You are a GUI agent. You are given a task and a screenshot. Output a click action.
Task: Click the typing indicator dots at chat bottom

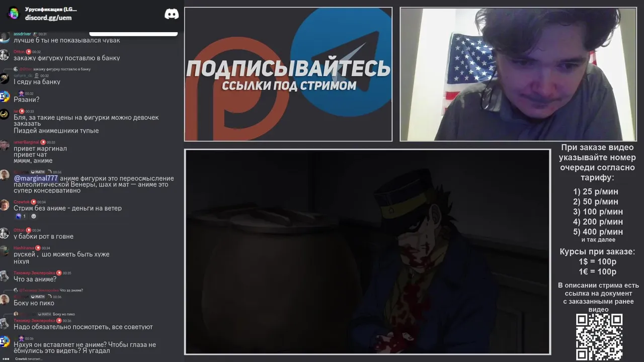[x=6, y=359]
